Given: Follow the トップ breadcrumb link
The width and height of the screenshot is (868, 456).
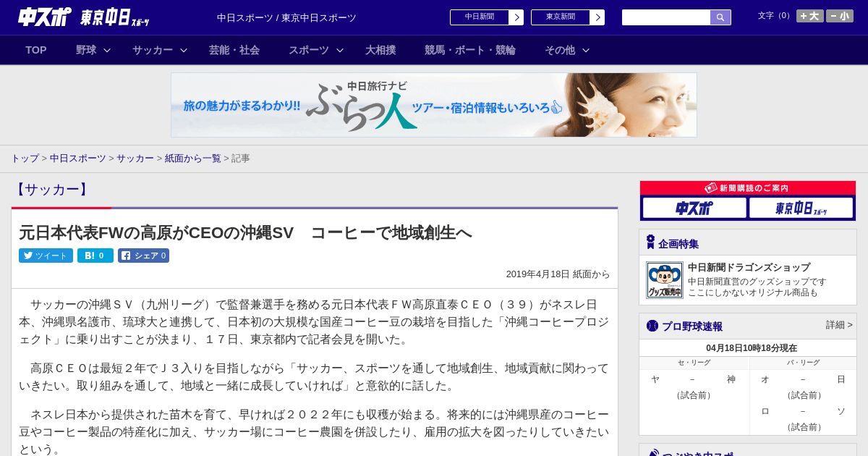Looking at the screenshot, I should (x=25, y=158).
